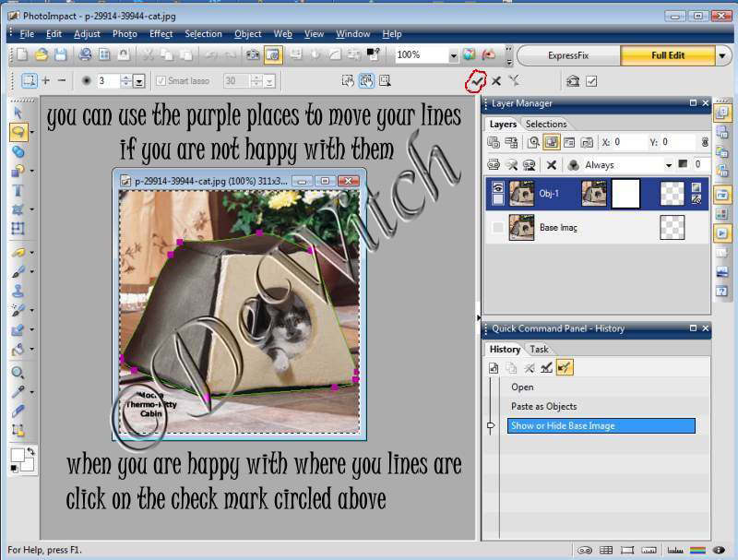Click the foreground color swatch in toolbox
Viewport: 738px width, 560px height.
tap(18, 456)
